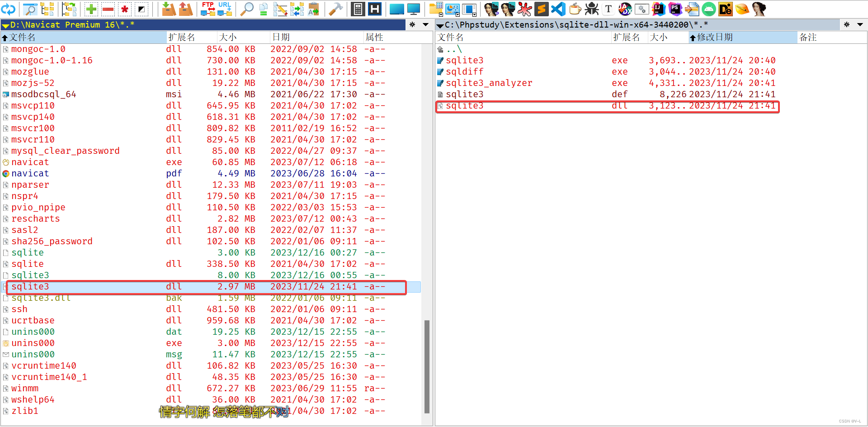Open the FTP connect icon
868x427 pixels.
208,9
